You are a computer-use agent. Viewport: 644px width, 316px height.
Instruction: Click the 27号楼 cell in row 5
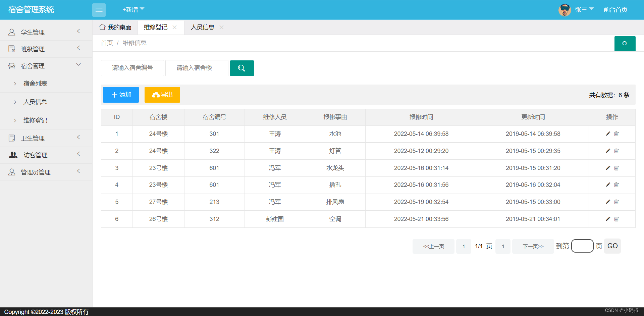158,202
